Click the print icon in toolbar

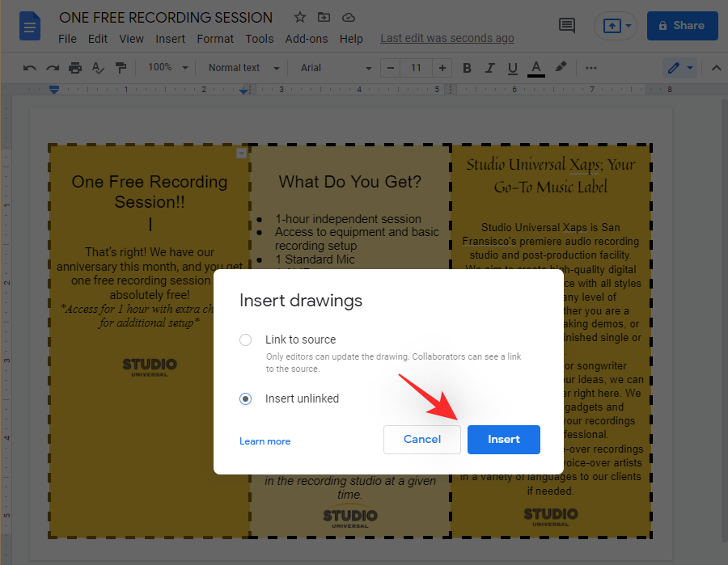point(75,68)
